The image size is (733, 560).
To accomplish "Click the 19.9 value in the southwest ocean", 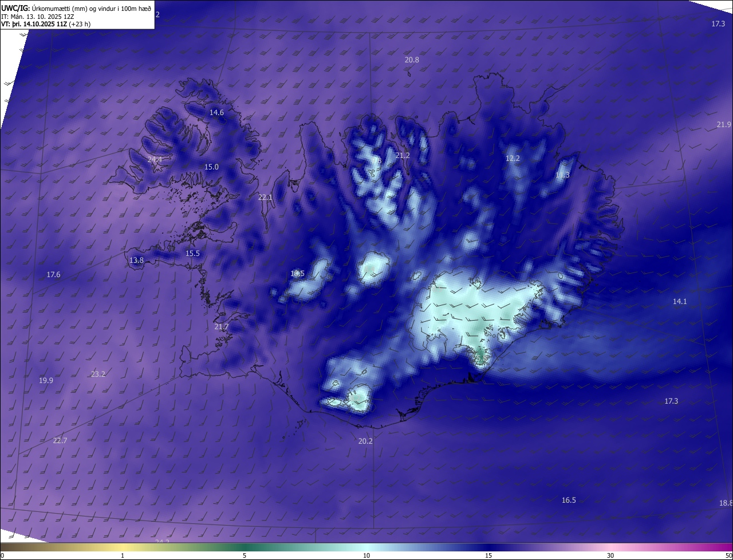I will (x=46, y=381).
